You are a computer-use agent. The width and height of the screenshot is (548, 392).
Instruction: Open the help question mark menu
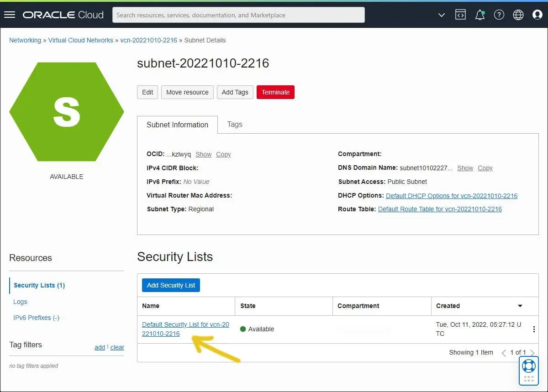499,15
